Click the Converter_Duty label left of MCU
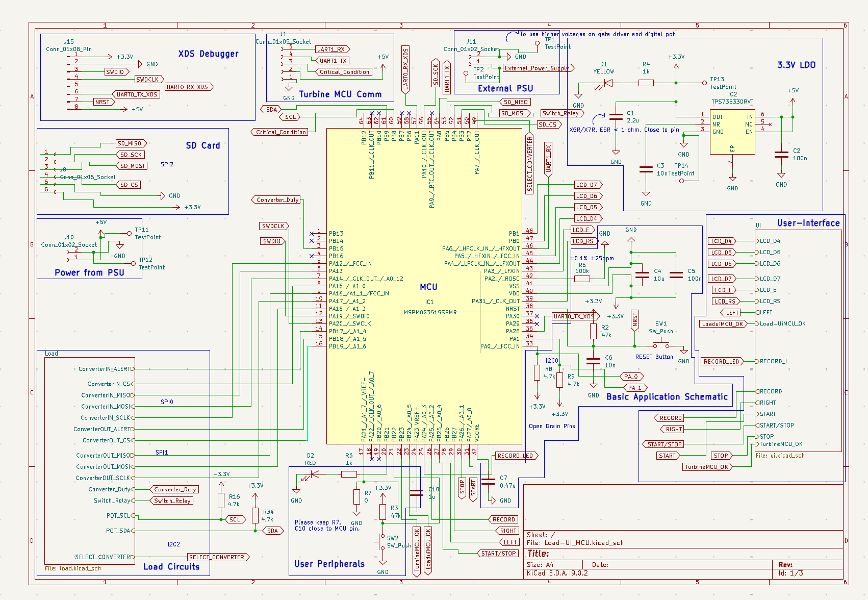868x600 pixels. coord(277,199)
